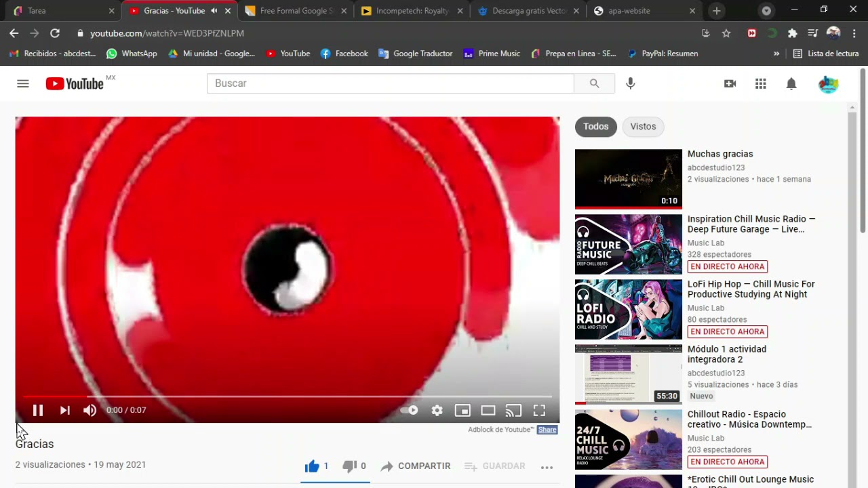Expand the hidden bookmarks overflow chevron
The width and height of the screenshot is (868, 488).
pos(776,54)
